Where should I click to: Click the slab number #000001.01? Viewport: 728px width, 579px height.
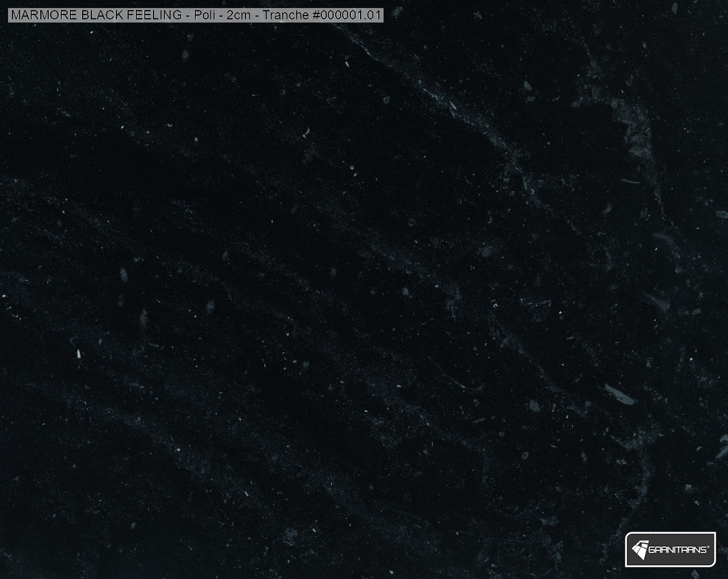[346, 15]
